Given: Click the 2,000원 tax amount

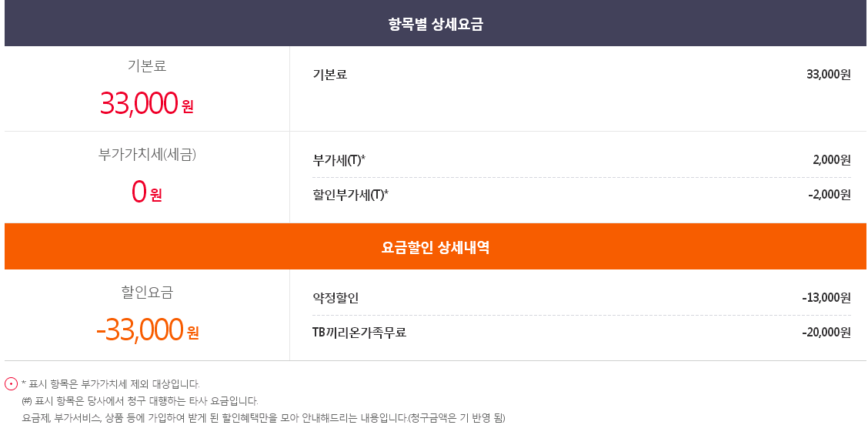Looking at the screenshot, I should click(x=831, y=160).
